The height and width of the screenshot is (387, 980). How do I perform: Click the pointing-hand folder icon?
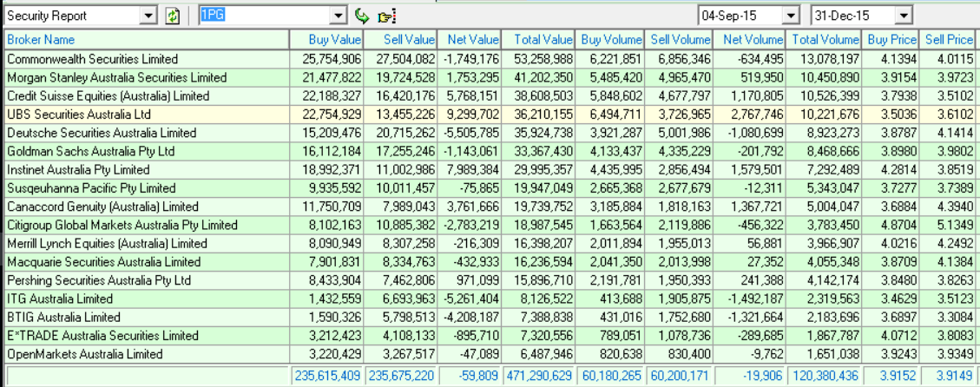click(x=387, y=16)
